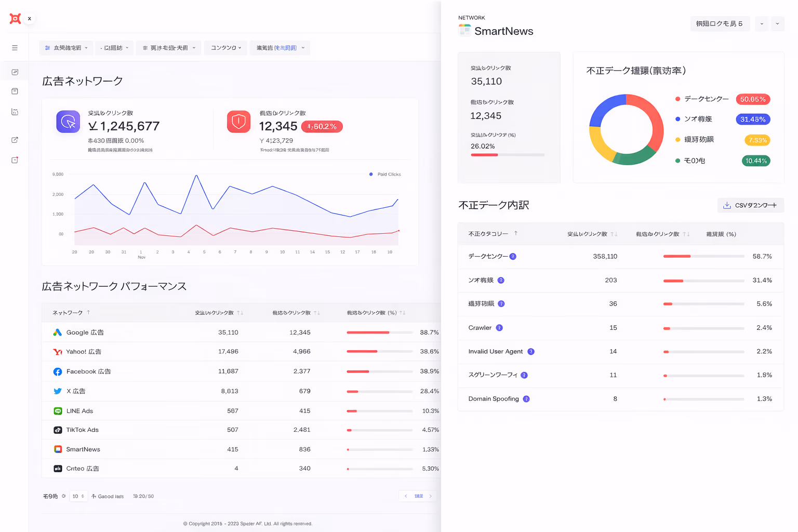Click the CSV download button
The height and width of the screenshot is (532, 798).
tap(751, 205)
